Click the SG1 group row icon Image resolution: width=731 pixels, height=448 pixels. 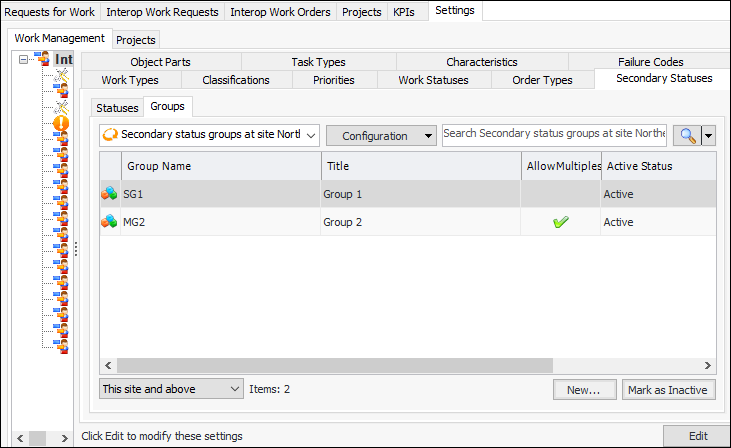(x=110, y=194)
